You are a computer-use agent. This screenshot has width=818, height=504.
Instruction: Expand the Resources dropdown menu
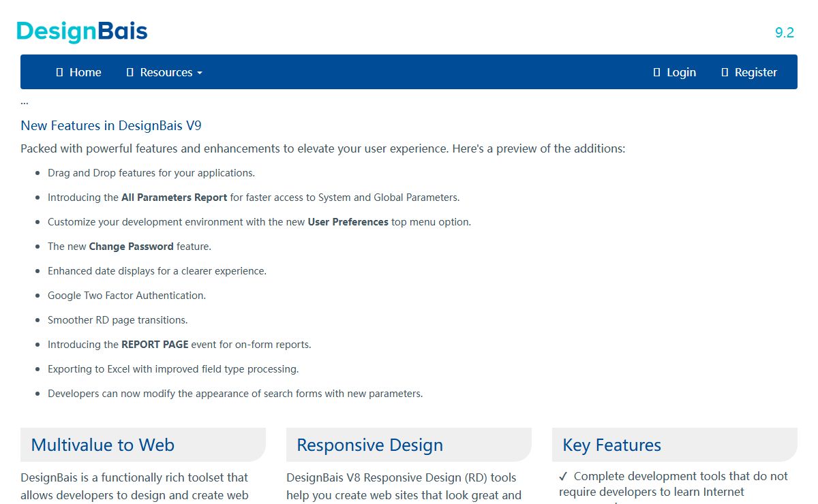coord(164,72)
